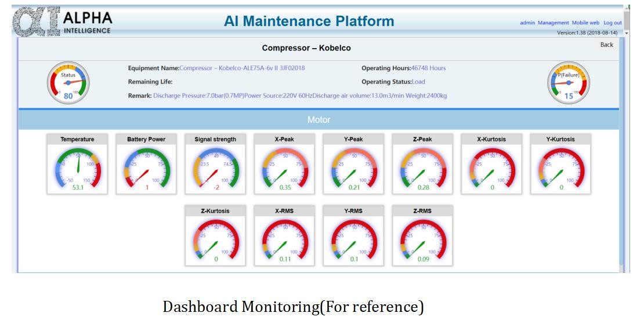Open the admin account link
The height and width of the screenshot is (320, 644).
[x=527, y=23]
